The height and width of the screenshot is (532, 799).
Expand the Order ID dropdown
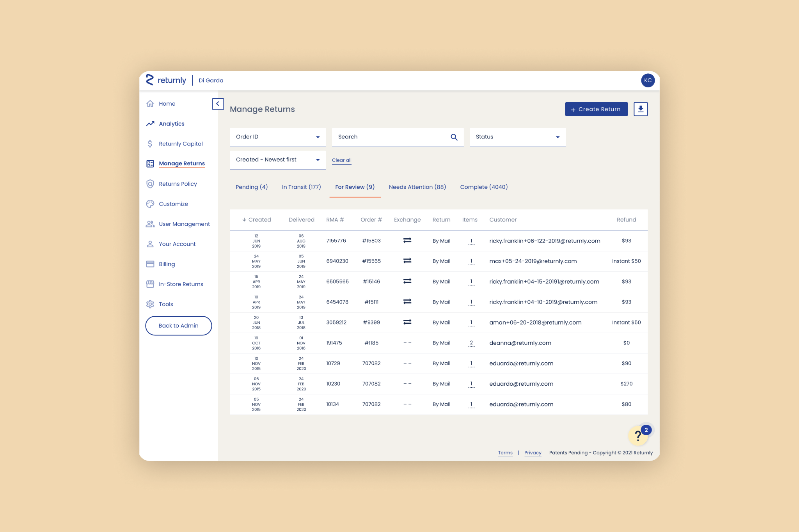[x=278, y=137]
